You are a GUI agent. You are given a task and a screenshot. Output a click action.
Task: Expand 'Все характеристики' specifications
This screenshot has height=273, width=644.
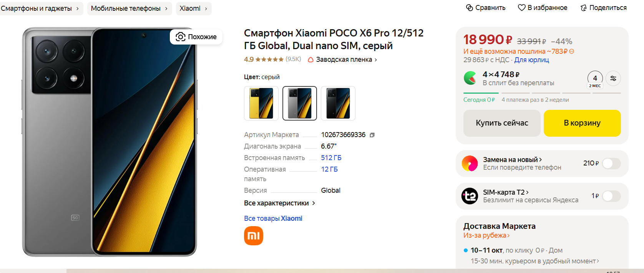coord(279,203)
